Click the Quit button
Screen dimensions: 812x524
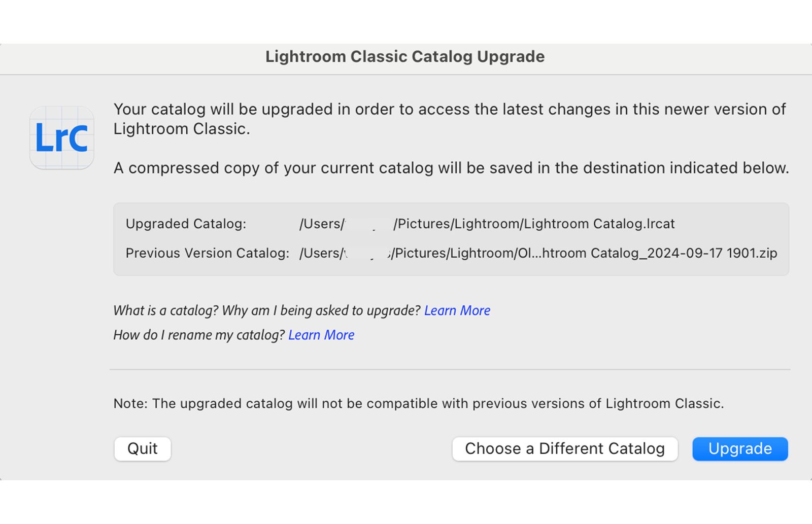point(142,448)
